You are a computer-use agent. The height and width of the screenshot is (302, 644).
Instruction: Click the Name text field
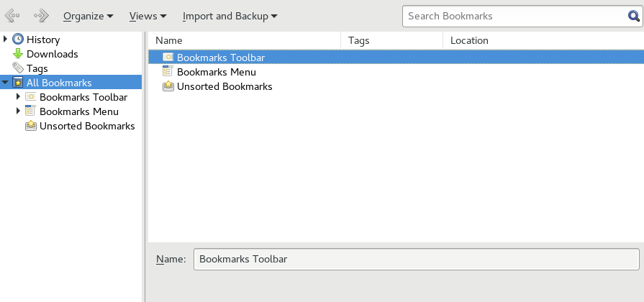[x=416, y=259]
